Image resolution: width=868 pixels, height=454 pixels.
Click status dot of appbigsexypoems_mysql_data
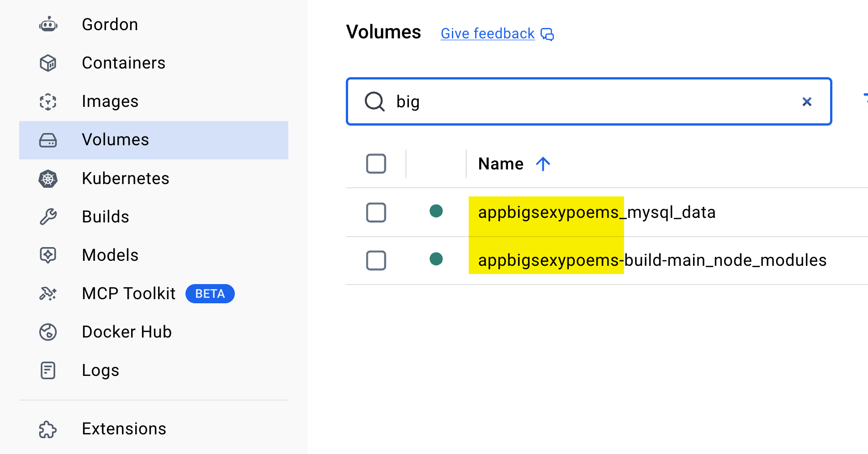click(x=436, y=211)
